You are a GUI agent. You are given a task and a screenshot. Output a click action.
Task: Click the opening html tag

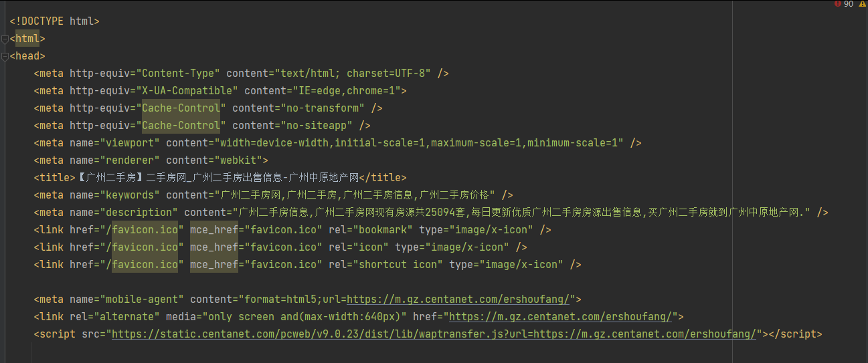(27, 39)
